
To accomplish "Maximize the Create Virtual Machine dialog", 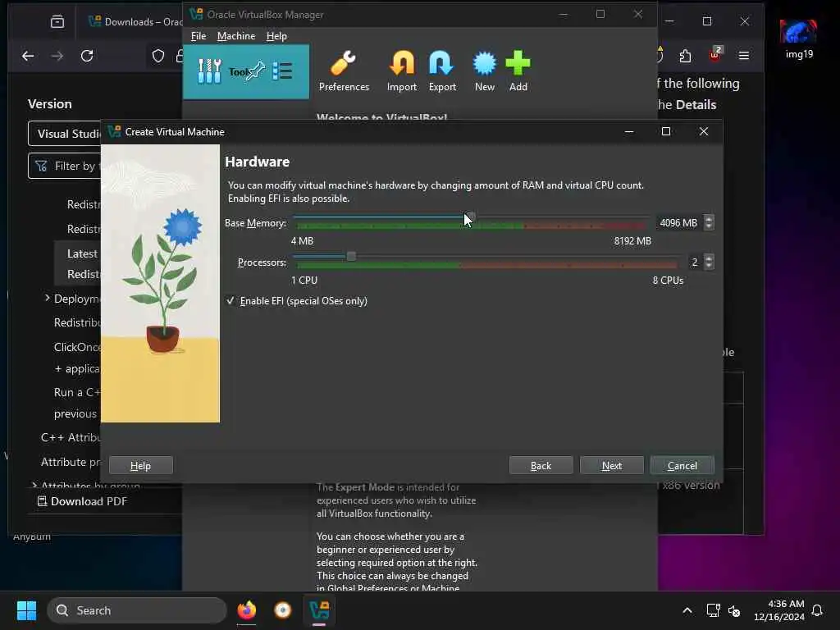I will [666, 132].
